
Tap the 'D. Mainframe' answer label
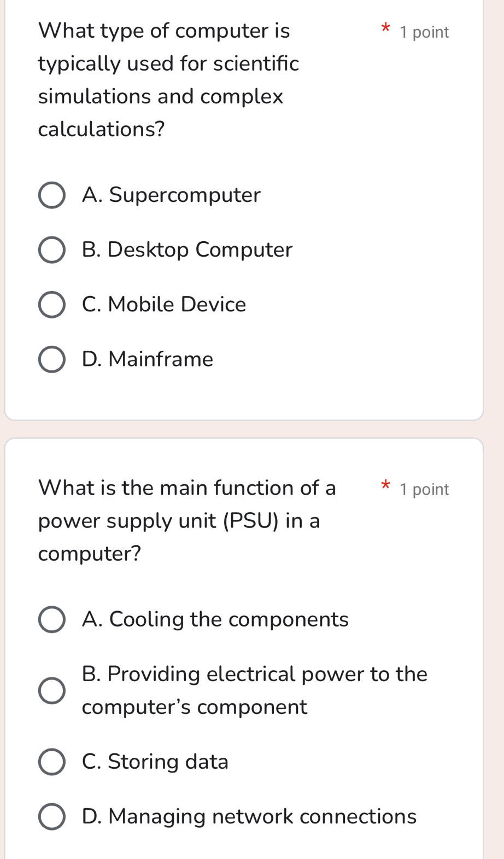(148, 359)
